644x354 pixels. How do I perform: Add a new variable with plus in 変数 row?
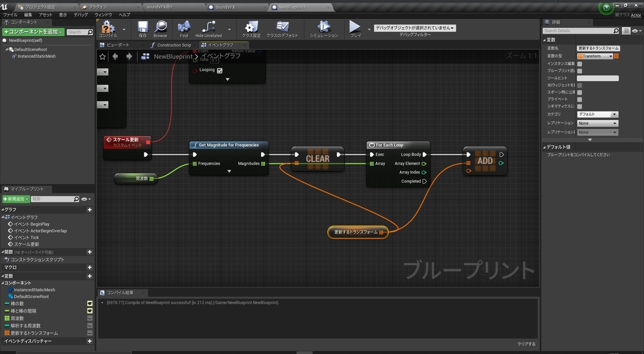click(90, 276)
